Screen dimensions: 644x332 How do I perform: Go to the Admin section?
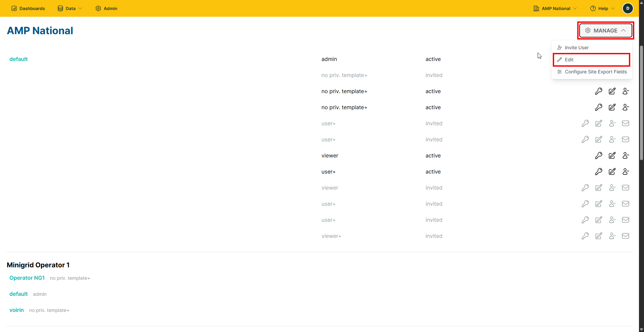click(106, 8)
